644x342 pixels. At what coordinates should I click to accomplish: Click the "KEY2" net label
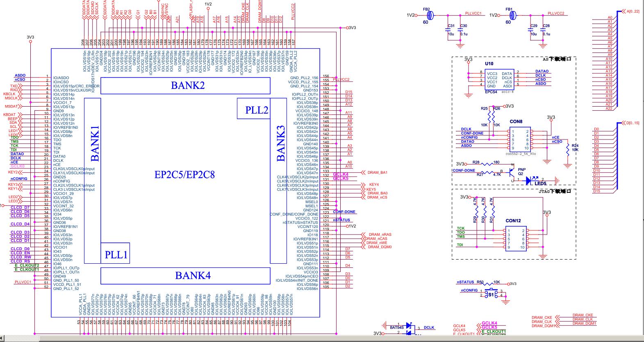pos(13,172)
